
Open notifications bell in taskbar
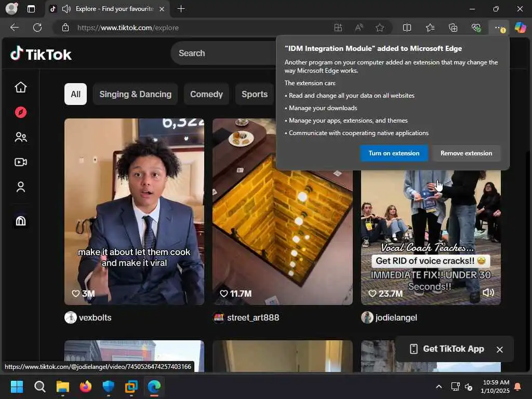click(518, 387)
